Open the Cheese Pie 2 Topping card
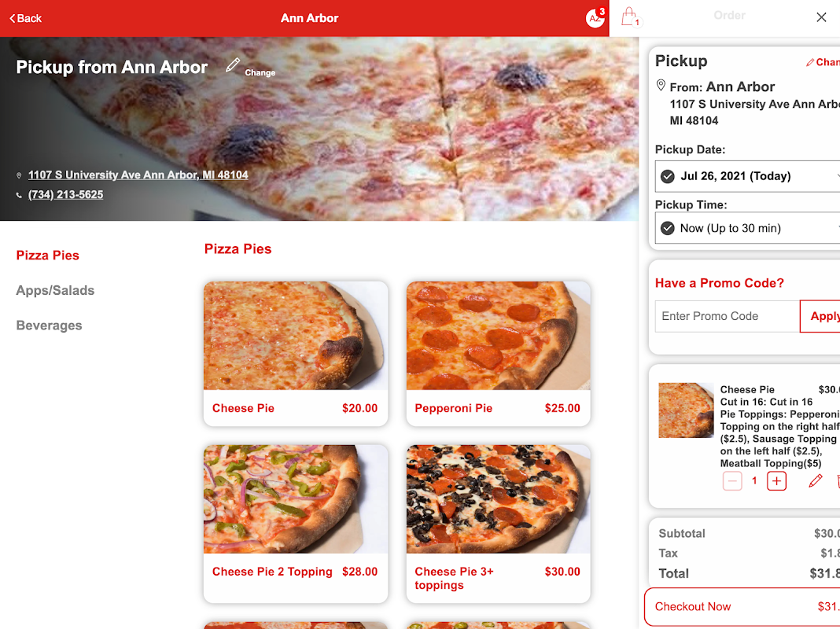The width and height of the screenshot is (840, 629). (296, 524)
